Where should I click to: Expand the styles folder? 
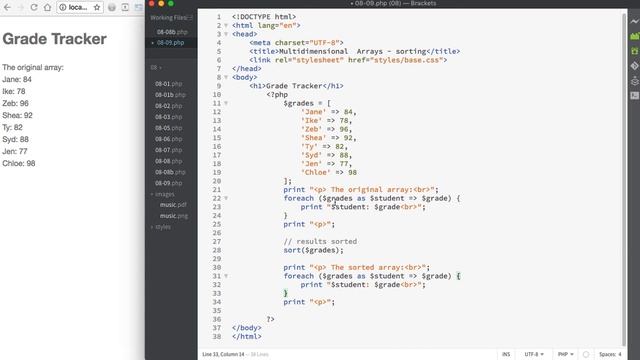pyautogui.click(x=161, y=227)
